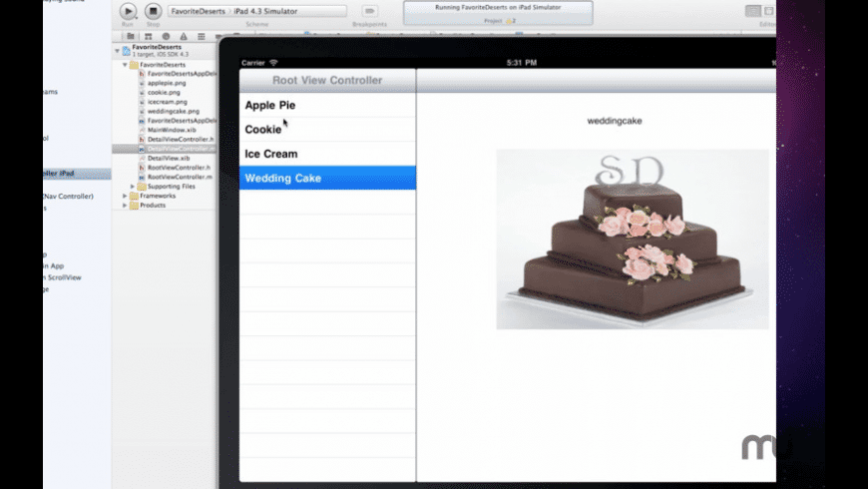Click the Stop button in Xcode toolbar

153,11
